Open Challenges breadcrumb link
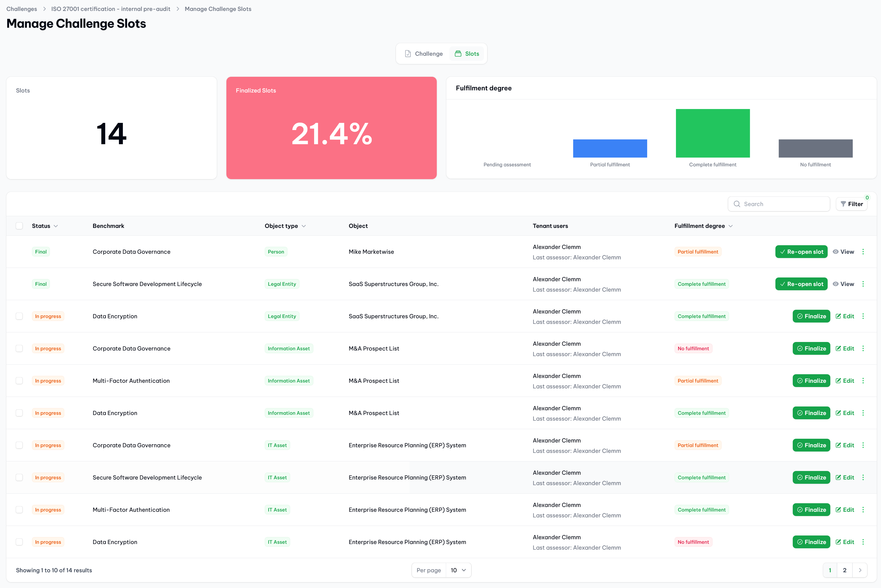 (x=22, y=9)
